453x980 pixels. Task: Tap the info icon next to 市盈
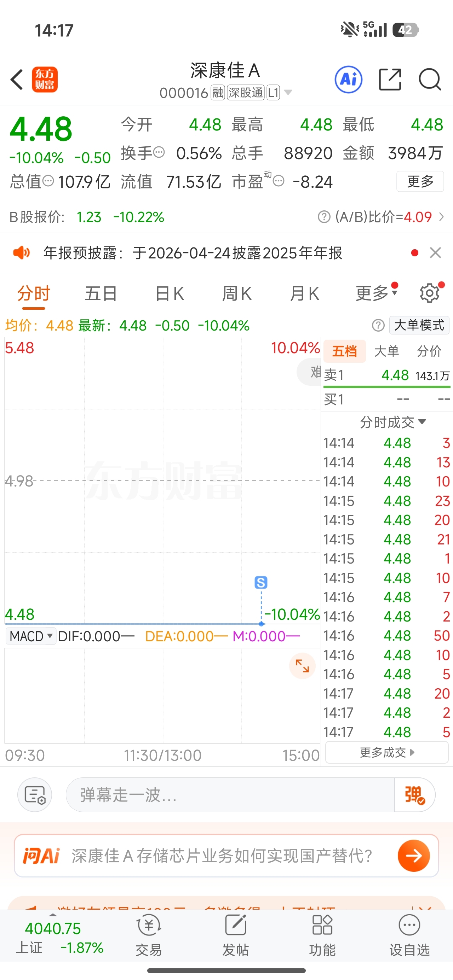tap(279, 181)
